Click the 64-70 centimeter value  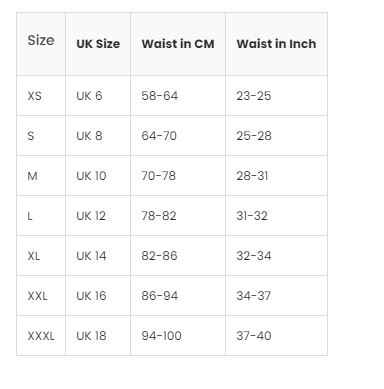159,136
